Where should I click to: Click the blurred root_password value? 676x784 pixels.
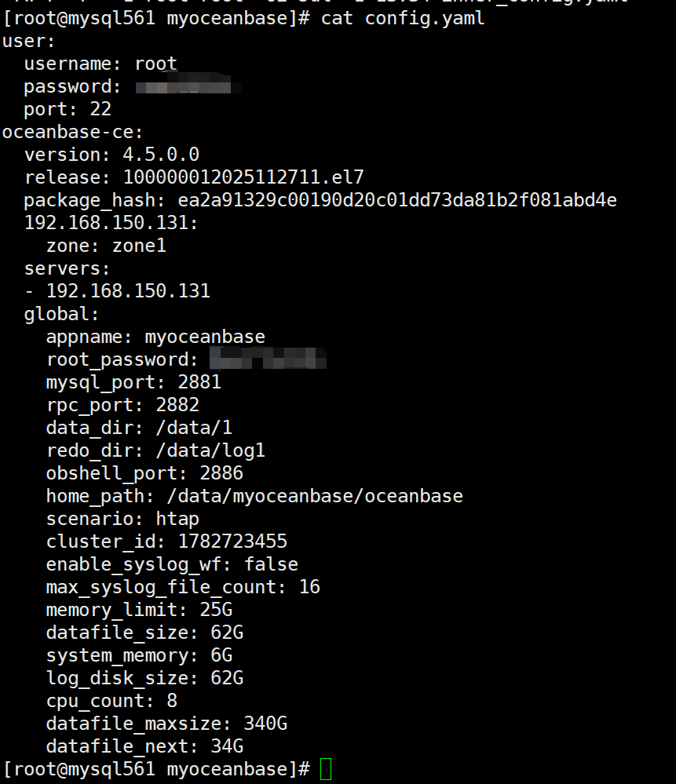point(269,359)
